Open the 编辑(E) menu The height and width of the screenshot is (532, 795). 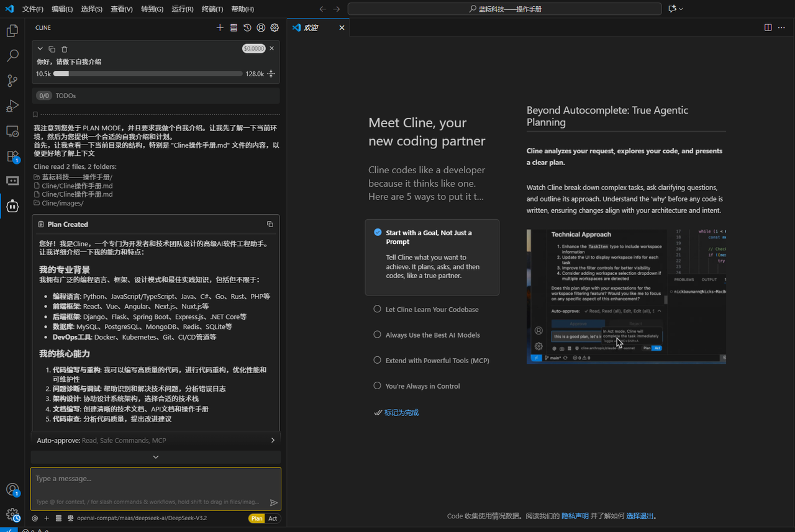pyautogui.click(x=62, y=9)
